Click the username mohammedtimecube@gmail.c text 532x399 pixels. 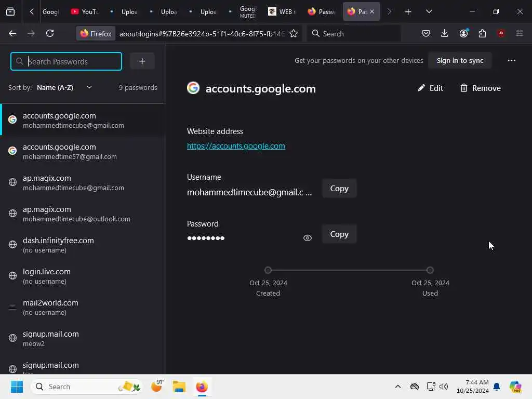tap(249, 192)
